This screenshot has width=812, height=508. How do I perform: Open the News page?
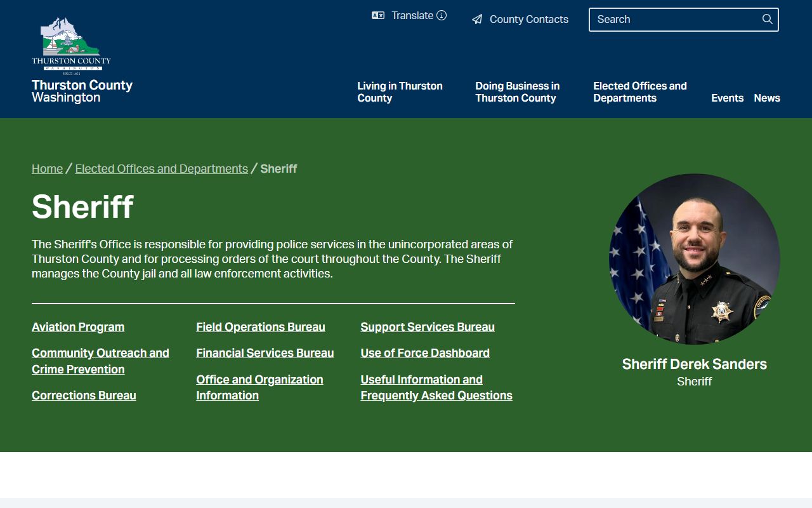coord(766,98)
